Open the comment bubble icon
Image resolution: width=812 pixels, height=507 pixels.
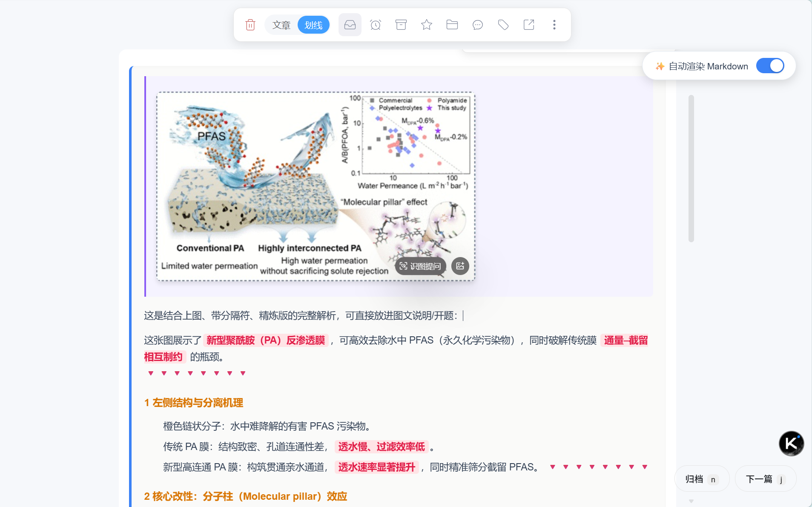pyautogui.click(x=477, y=25)
